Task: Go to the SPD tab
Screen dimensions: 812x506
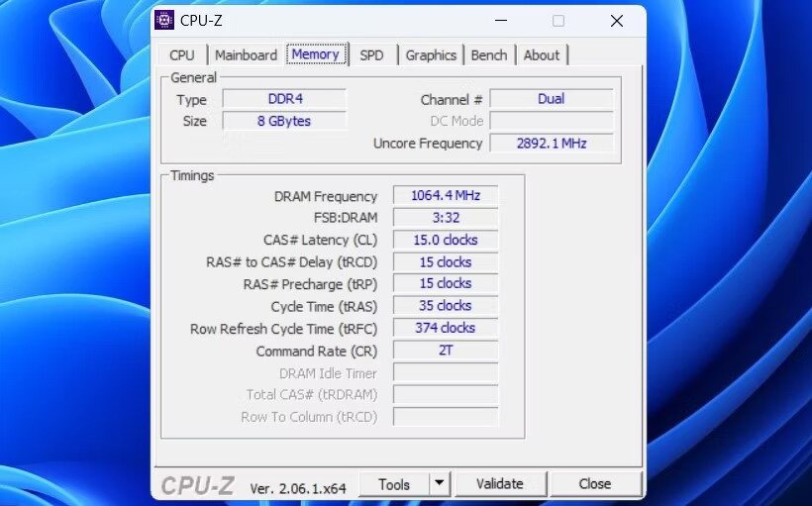Action: pyautogui.click(x=371, y=54)
